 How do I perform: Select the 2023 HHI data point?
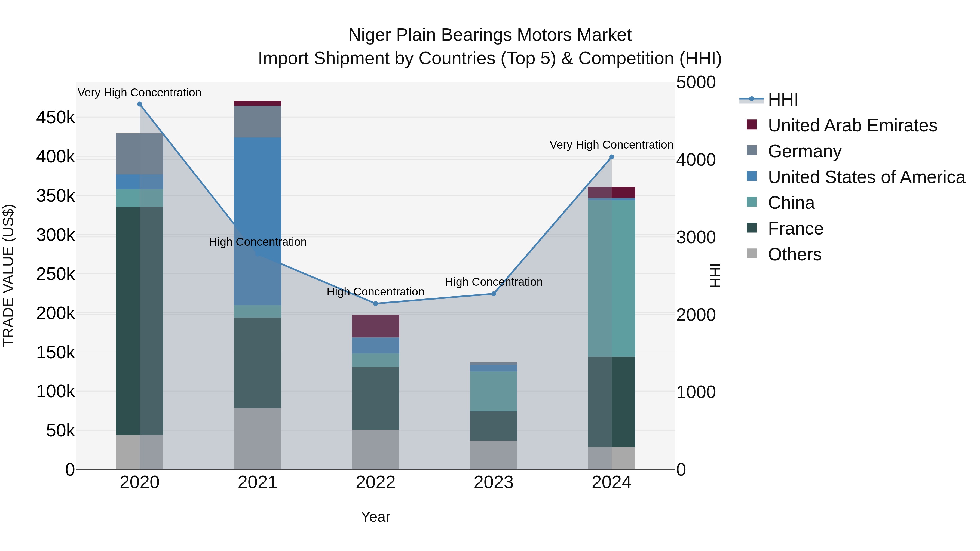494,294
